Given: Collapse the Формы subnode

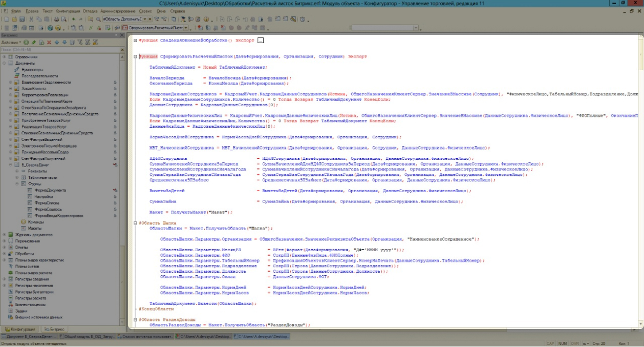Looking at the screenshot, I should (x=16, y=183).
